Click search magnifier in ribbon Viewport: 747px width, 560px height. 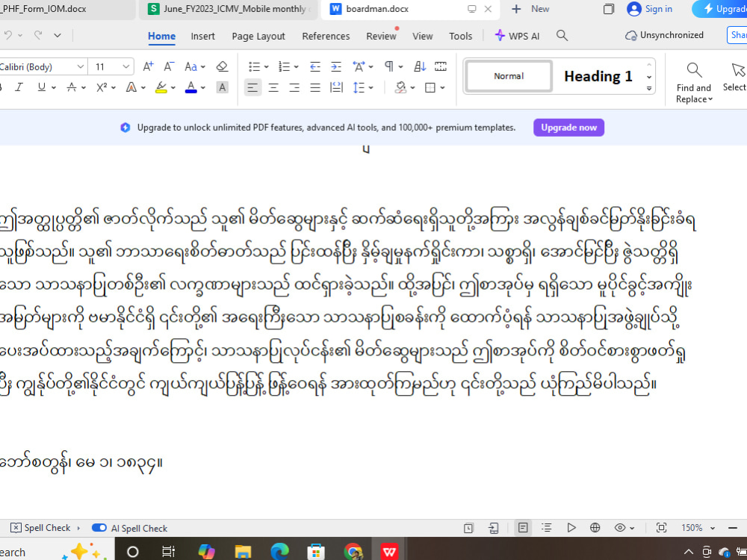(x=562, y=36)
